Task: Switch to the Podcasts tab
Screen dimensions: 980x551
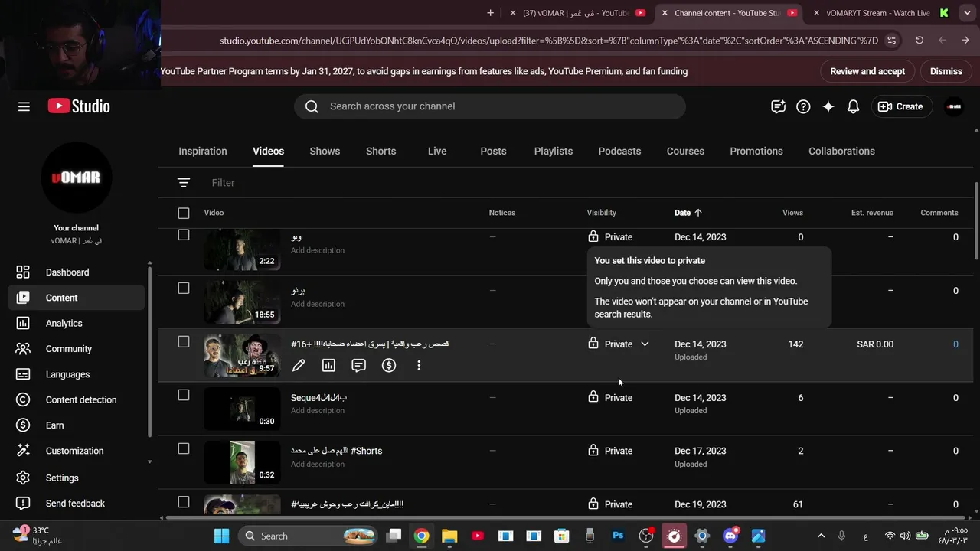Action: pos(619,152)
